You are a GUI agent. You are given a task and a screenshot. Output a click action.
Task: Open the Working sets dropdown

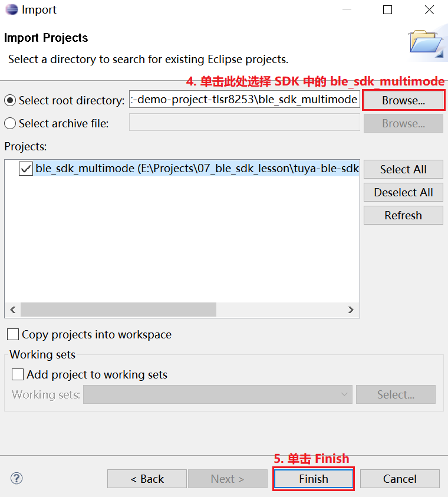point(342,394)
